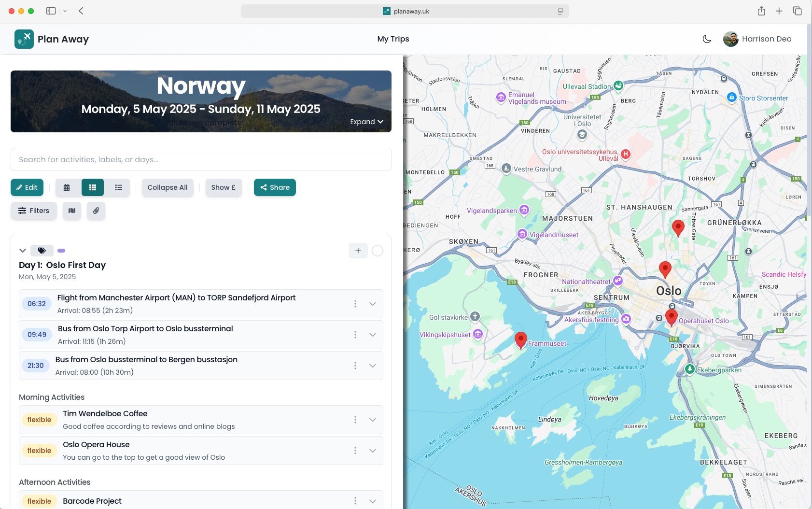The height and width of the screenshot is (509, 812).
Task: Click the attachments paperclip icon
Action: (96, 211)
